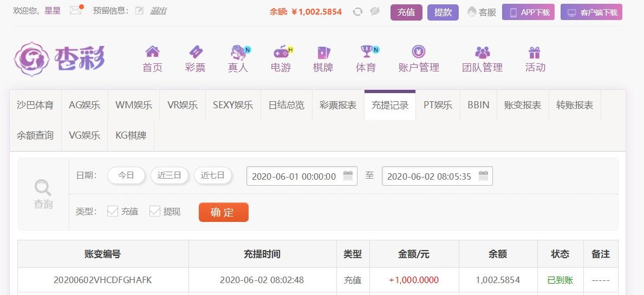This screenshot has height=295, width=644.
Task: Click the 提款 withdraw button
Action: tap(443, 12)
